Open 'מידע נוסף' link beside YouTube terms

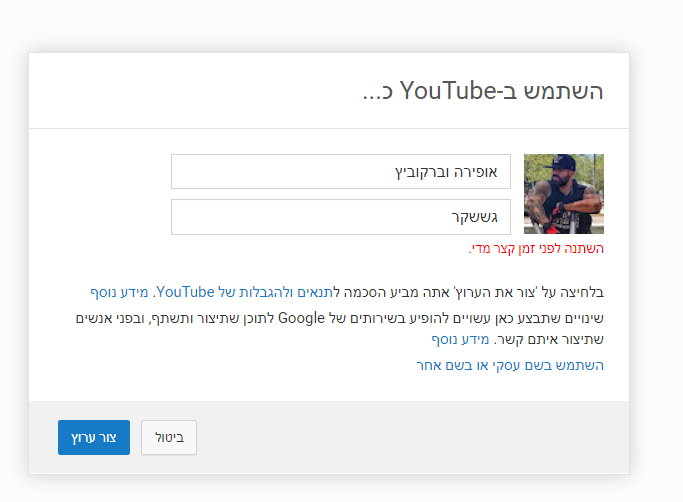(x=119, y=292)
